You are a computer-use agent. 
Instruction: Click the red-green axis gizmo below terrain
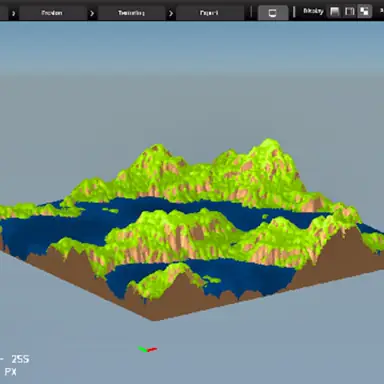point(147,349)
